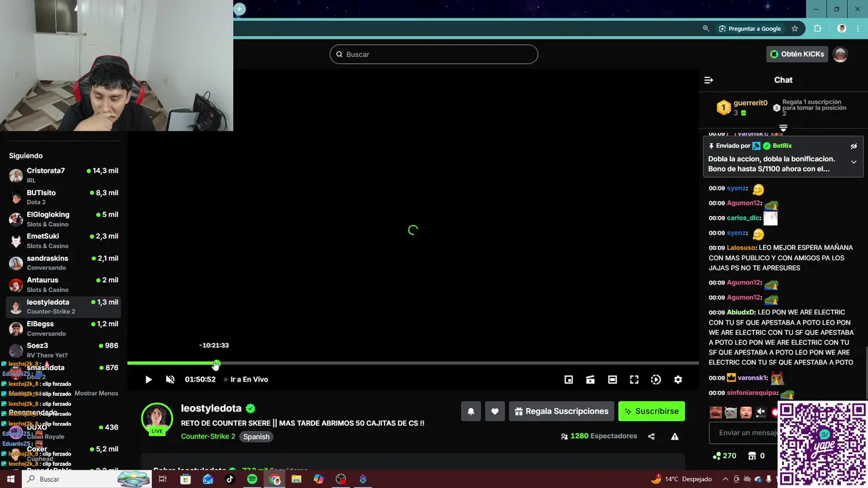Open the kicks balance showing 270
The width and height of the screenshot is (868, 488).
pyautogui.click(x=724, y=455)
